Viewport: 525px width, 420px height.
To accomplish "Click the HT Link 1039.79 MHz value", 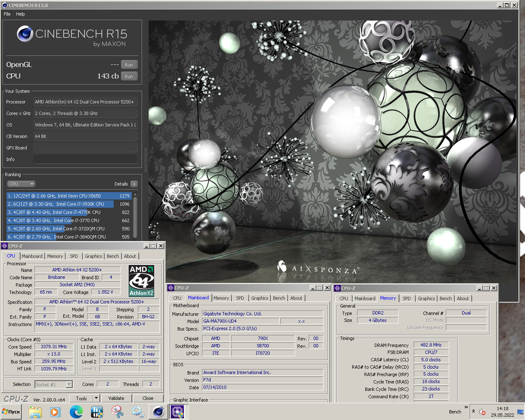I will (x=54, y=369).
